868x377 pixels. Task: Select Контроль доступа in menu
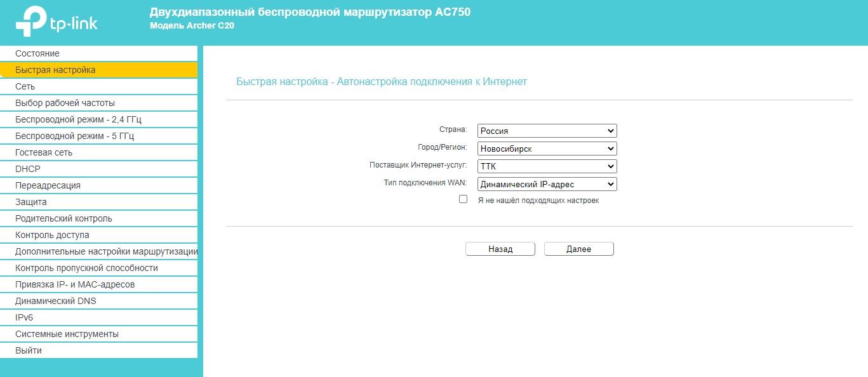click(x=98, y=235)
